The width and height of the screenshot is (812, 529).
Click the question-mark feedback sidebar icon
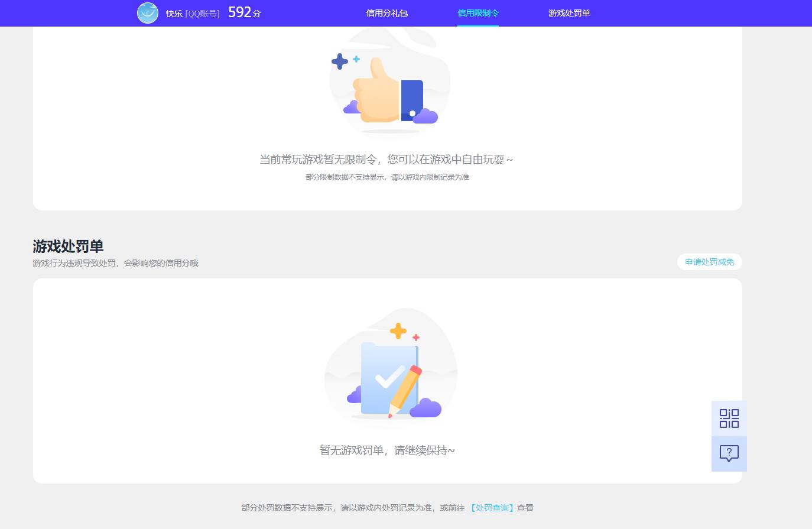tap(729, 454)
